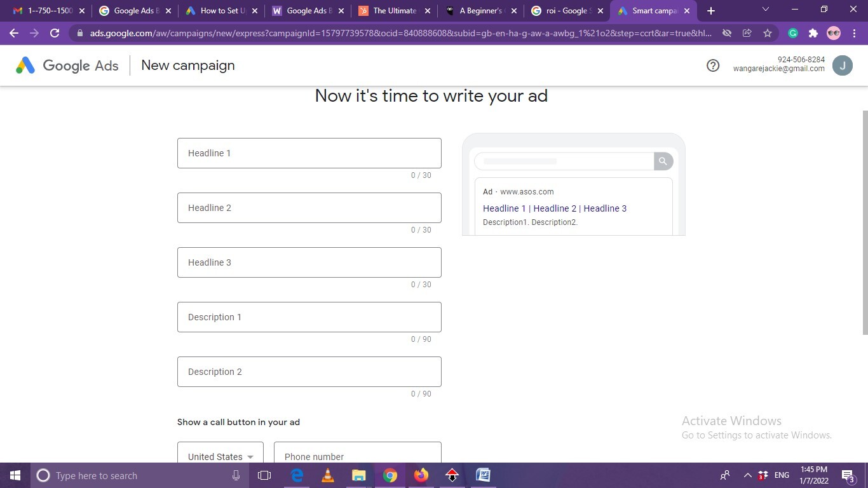Open the Chrome extensions puzzle icon
The width and height of the screenshot is (868, 488).
click(x=813, y=33)
